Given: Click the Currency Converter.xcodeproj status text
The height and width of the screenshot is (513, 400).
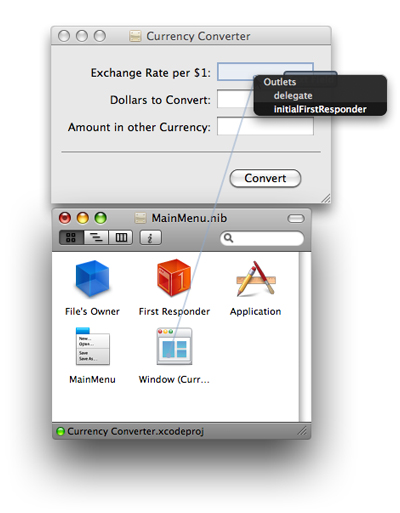Looking at the screenshot, I should (x=135, y=431).
